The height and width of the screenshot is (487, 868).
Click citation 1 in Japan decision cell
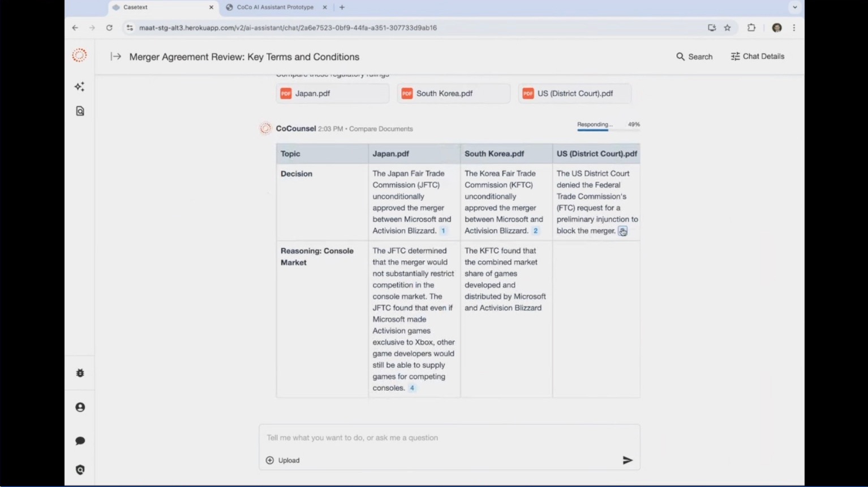coord(443,231)
